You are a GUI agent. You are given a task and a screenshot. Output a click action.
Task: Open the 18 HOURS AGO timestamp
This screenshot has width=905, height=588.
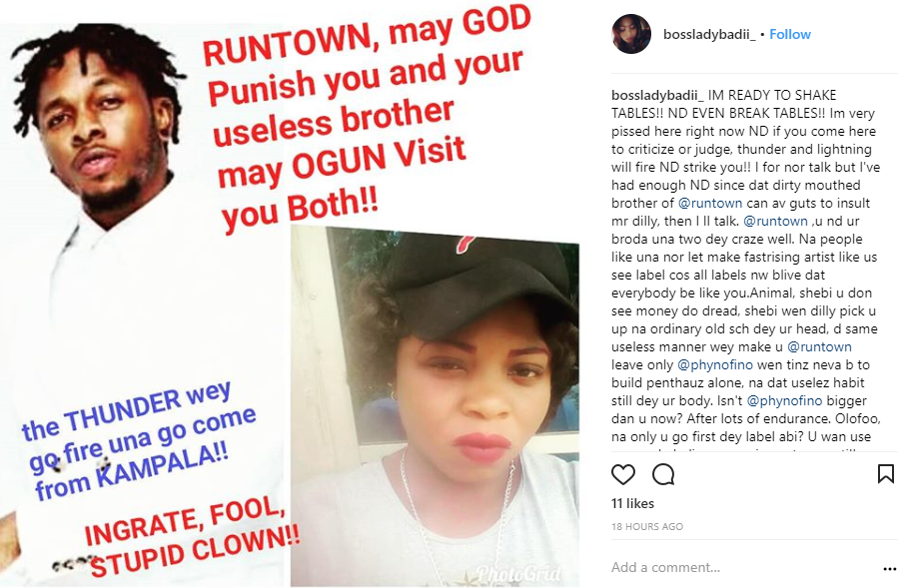pos(647,527)
